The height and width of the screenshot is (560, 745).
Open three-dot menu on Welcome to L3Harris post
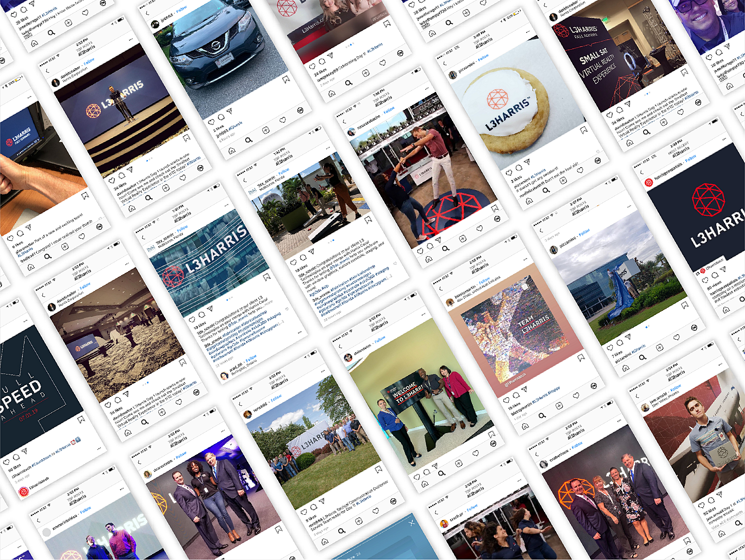[423, 313]
